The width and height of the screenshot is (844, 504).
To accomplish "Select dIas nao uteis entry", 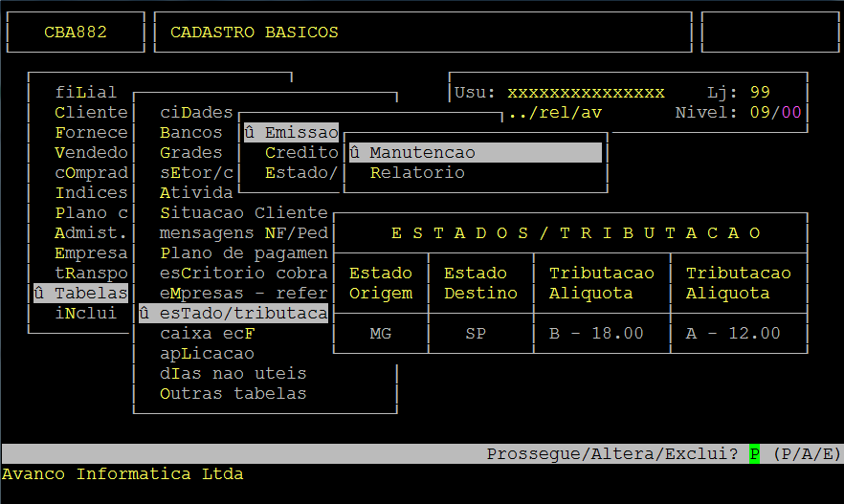I will pyautogui.click(x=233, y=374).
